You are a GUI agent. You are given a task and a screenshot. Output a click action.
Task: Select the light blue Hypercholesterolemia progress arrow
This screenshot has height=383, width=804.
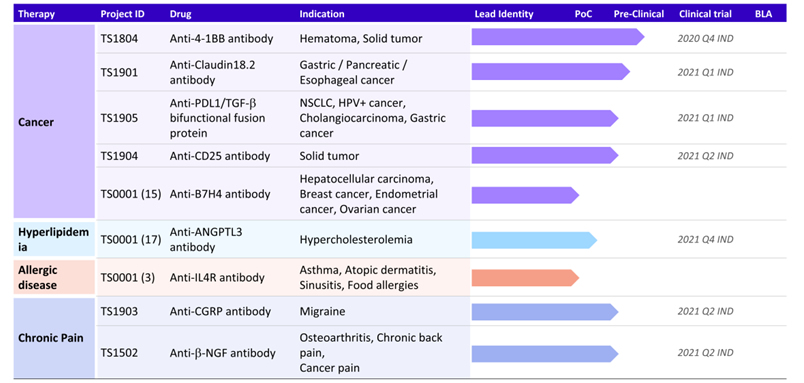pos(534,240)
